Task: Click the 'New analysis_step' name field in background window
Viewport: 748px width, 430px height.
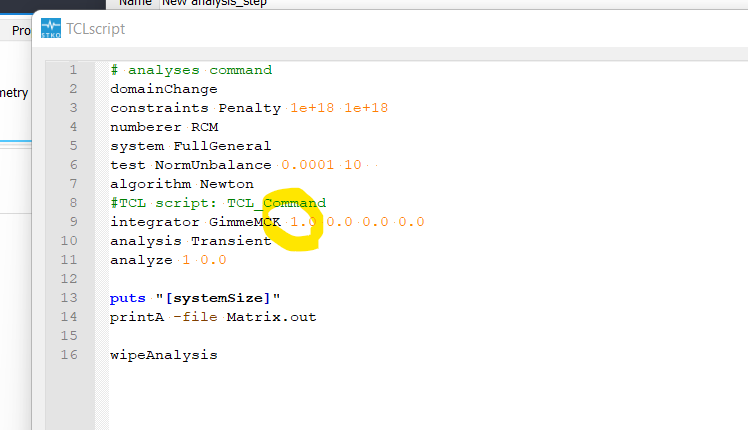Action: (x=214, y=2)
